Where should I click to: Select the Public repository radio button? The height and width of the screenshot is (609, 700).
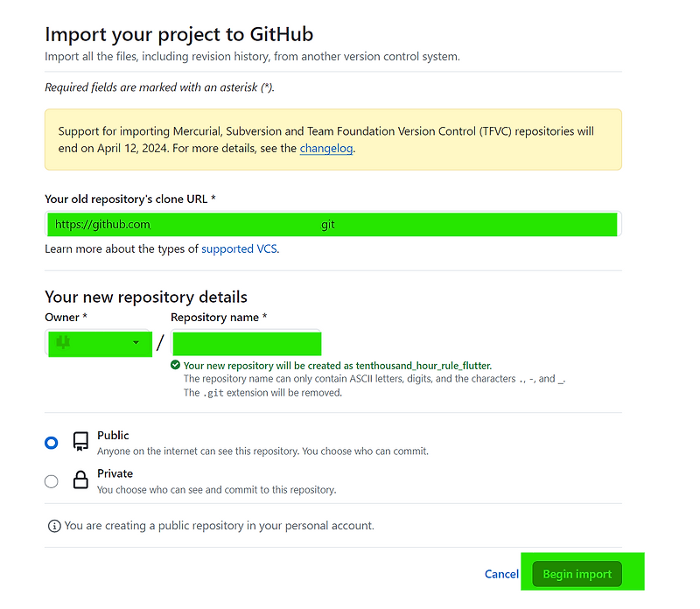point(51,442)
